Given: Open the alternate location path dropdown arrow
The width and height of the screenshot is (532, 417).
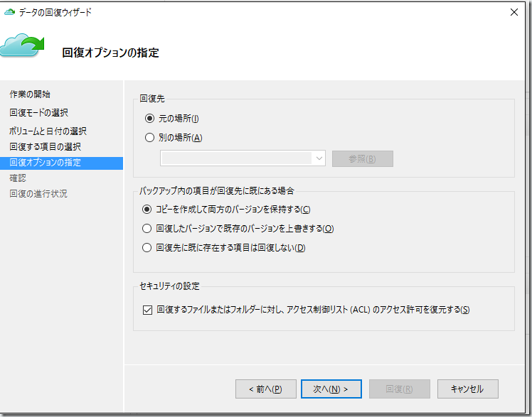Looking at the screenshot, I should coord(319,158).
